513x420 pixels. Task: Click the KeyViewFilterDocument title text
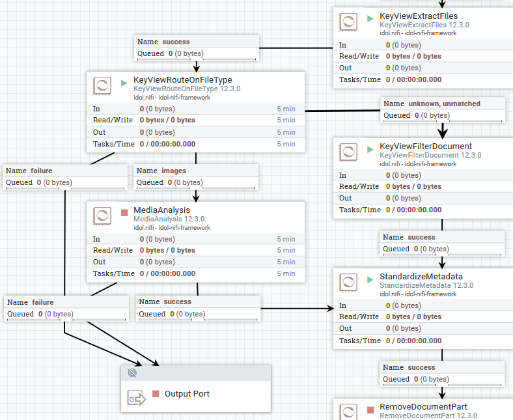[426, 146]
